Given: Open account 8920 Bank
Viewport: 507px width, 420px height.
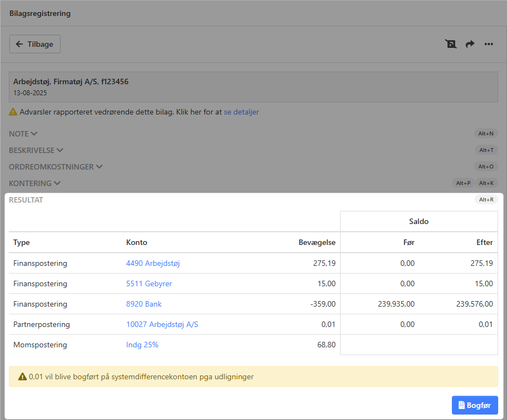Looking at the screenshot, I should pos(144,304).
